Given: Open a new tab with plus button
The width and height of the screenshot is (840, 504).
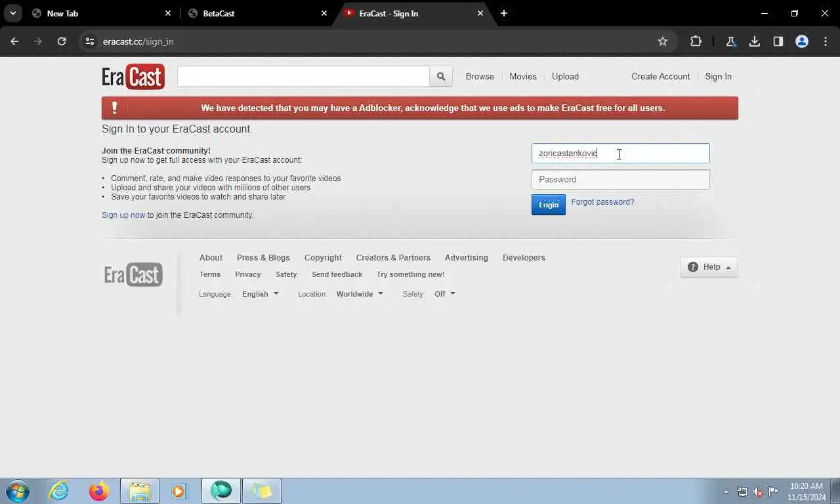Looking at the screenshot, I should [504, 13].
